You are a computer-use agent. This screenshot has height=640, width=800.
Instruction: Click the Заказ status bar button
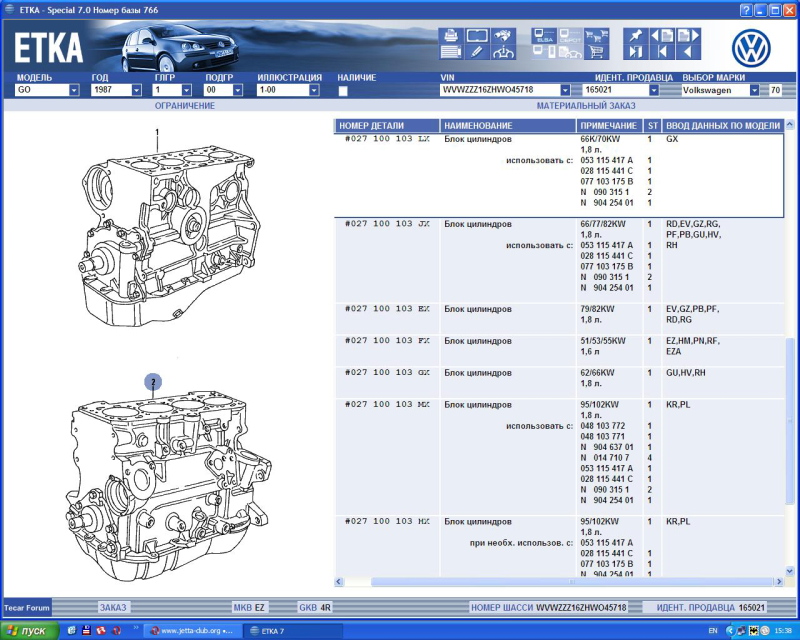click(113, 607)
